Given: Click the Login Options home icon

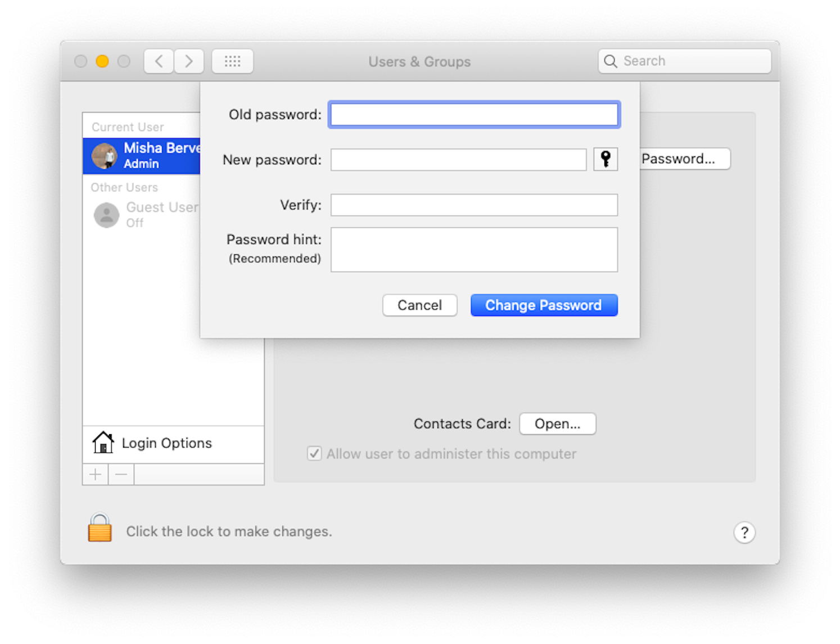Looking at the screenshot, I should pyautogui.click(x=102, y=443).
